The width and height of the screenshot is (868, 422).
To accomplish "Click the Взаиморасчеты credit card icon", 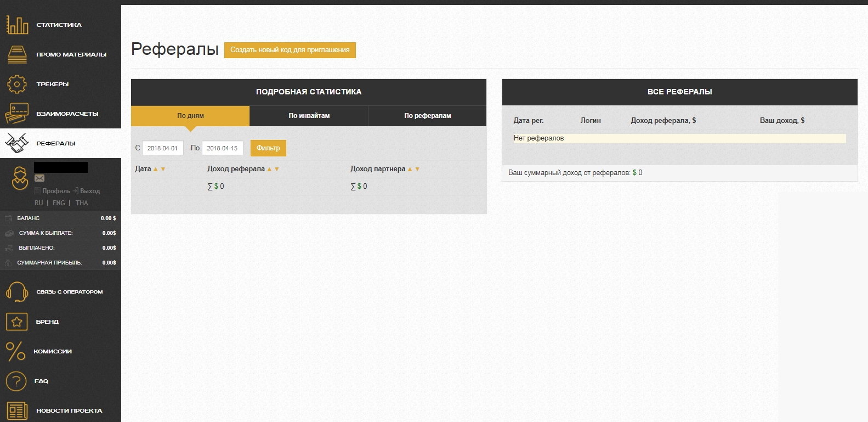I will pos(16,114).
